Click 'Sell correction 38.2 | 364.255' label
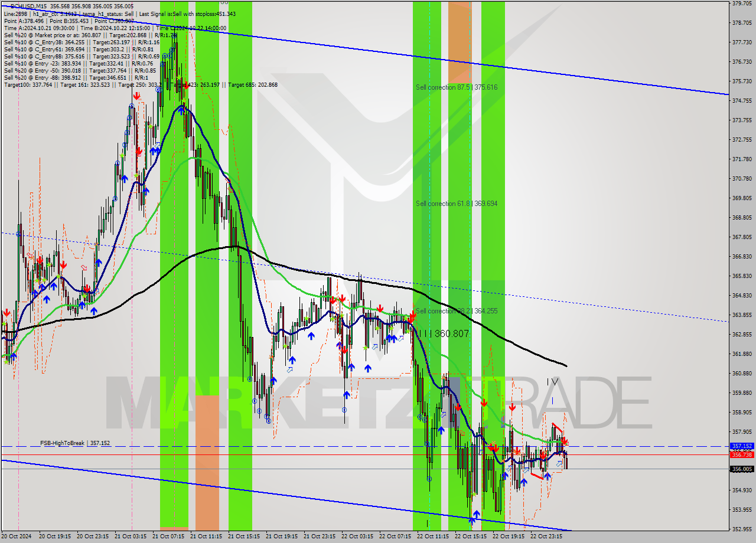 (457, 310)
